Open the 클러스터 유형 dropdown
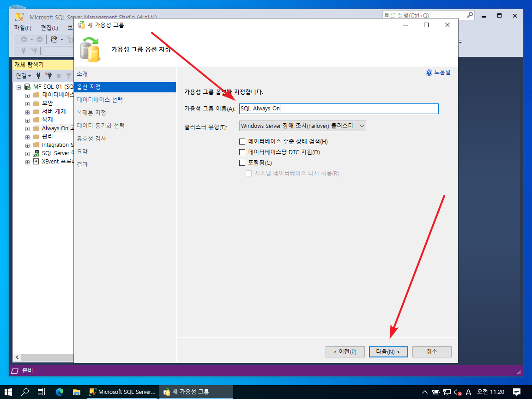532x399 pixels. 302,126
